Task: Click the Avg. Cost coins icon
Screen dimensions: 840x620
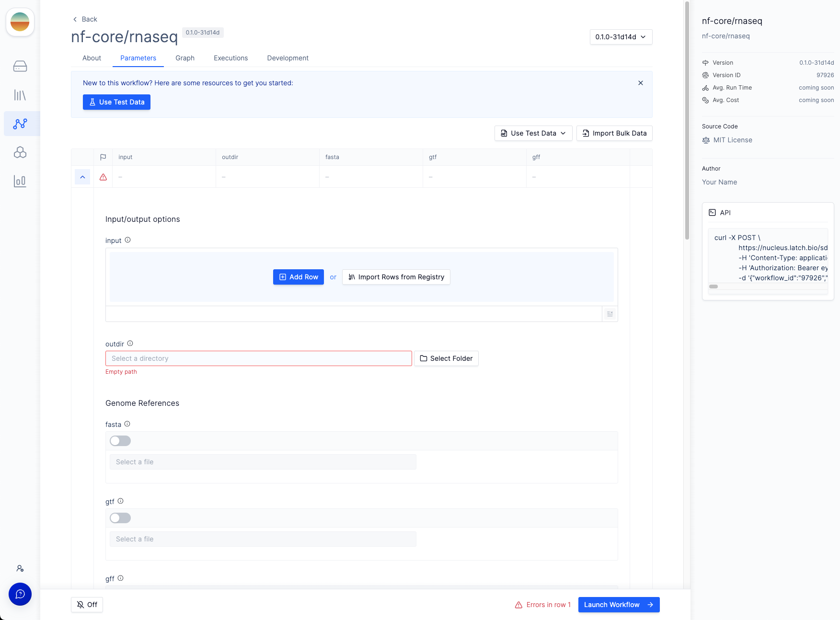Action: point(705,100)
